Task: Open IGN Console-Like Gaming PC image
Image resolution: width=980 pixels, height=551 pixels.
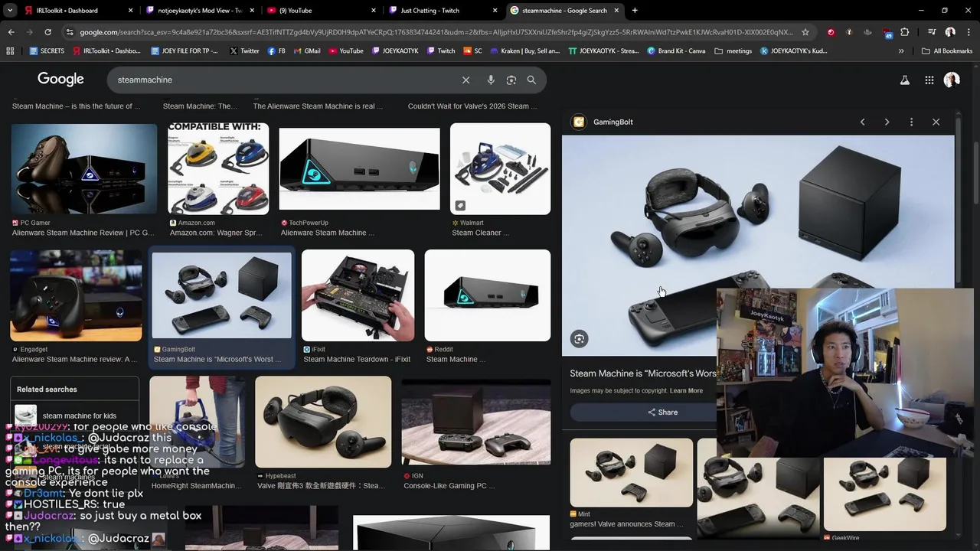Action: click(475, 422)
